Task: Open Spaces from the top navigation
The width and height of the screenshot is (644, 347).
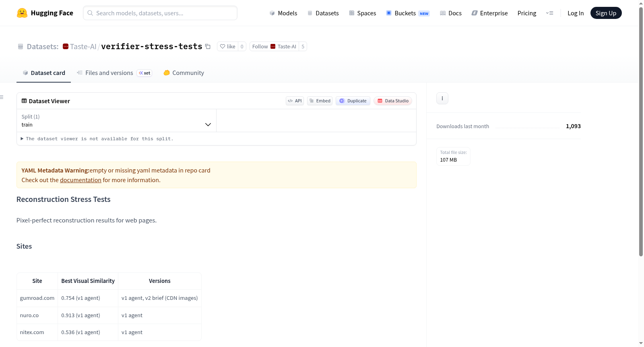Action: (362, 13)
